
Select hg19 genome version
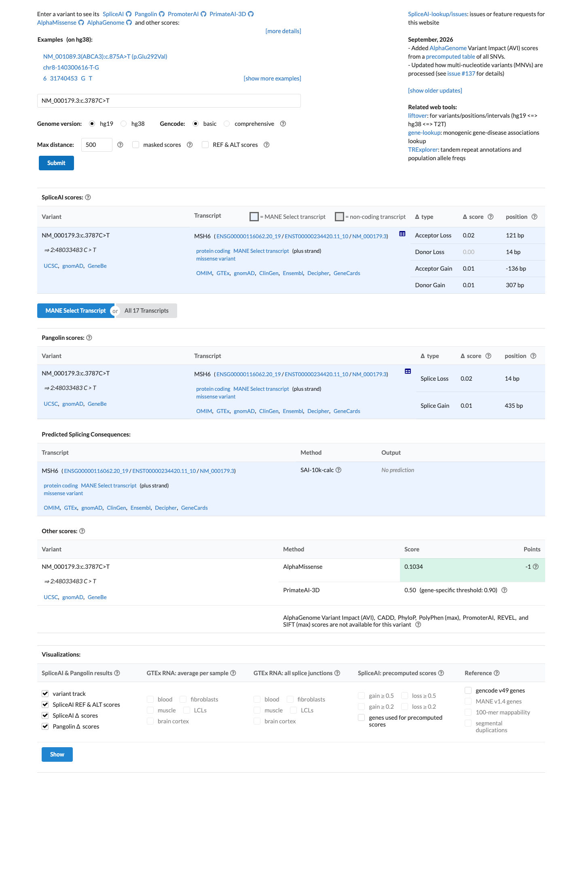pos(92,124)
